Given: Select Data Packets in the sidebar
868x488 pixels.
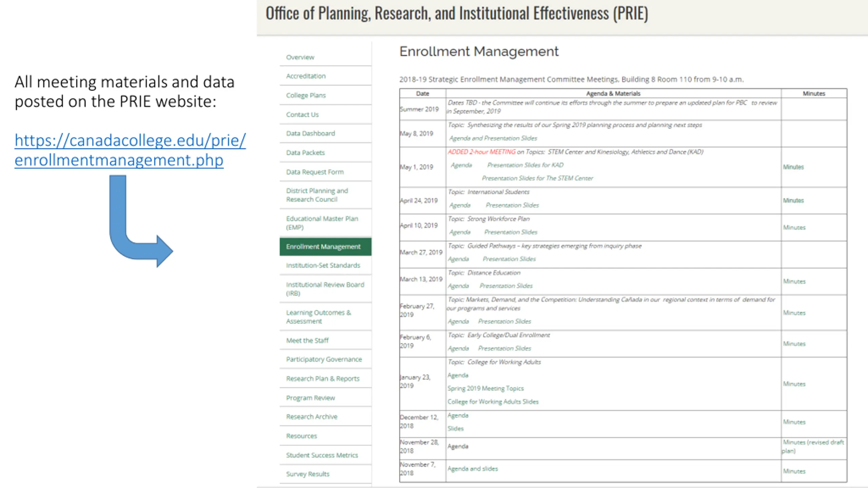Looking at the screenshot, I should click(x=305, y=153).
